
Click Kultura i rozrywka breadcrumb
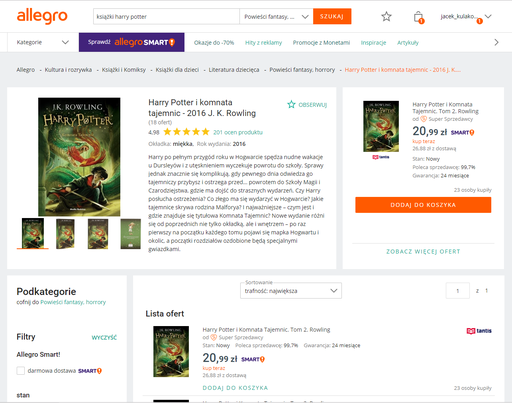tap(68, 70)
